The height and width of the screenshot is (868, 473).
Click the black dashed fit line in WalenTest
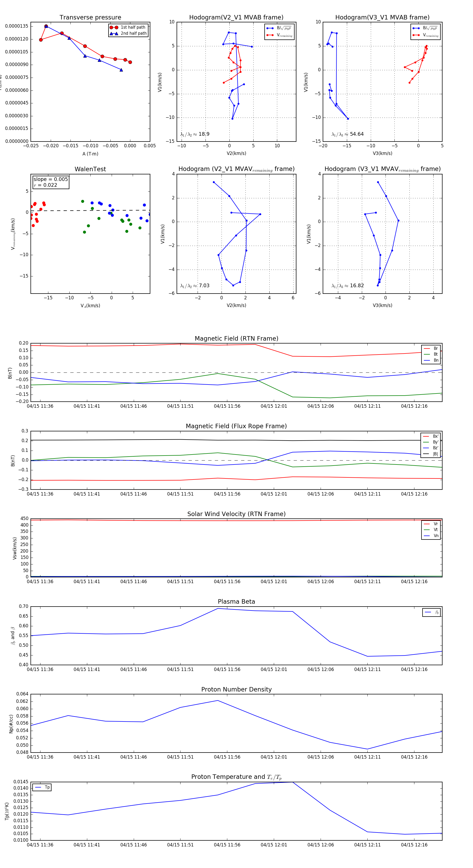(90, 211)
